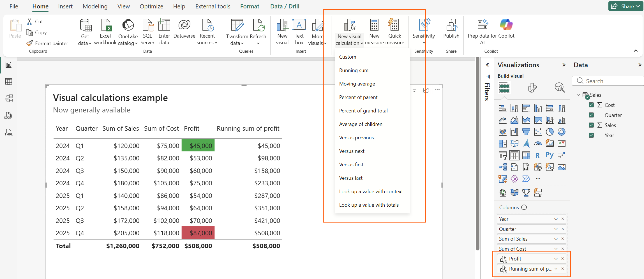Click the Get data icon
The image size is (644, 279).
click(85, 25)
